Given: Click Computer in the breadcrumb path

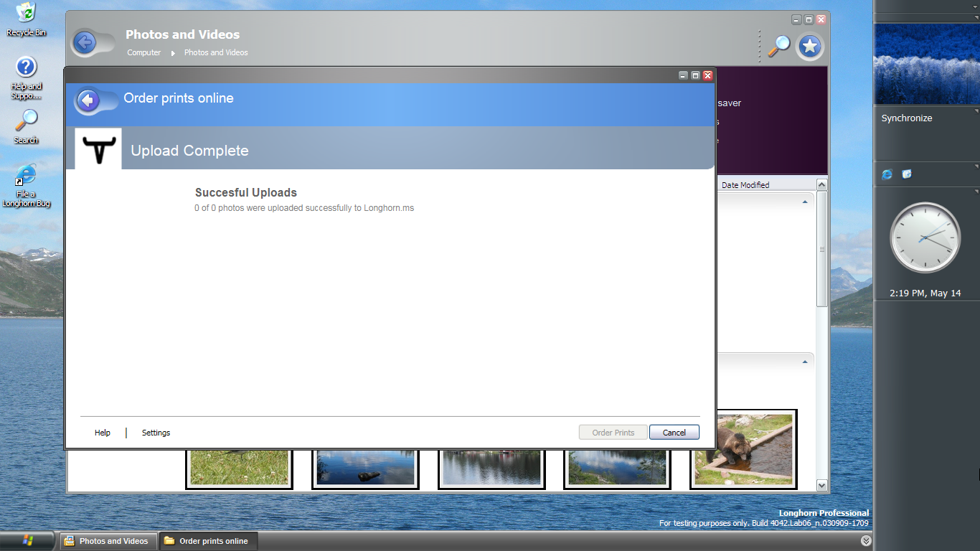Looking at the screenshot, I should [x=144, y=52].
